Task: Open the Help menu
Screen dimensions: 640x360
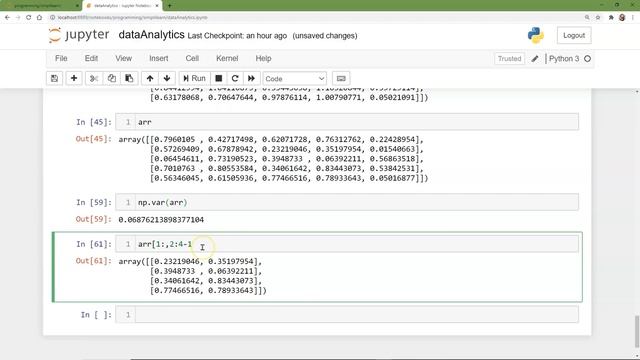Action: click(x=263, y=58)
